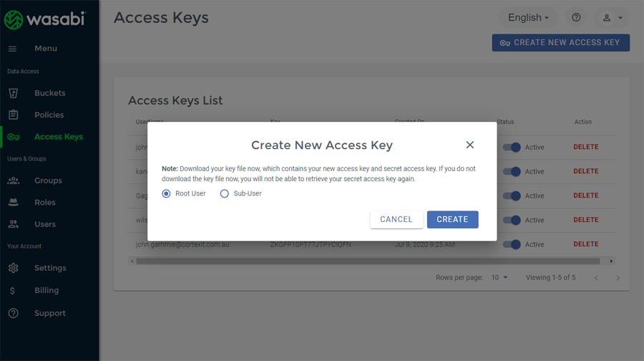This screenshot has height=361, width=644.
Task: Toggle the hamburger Menu icon
Action: tap(12, 49)
